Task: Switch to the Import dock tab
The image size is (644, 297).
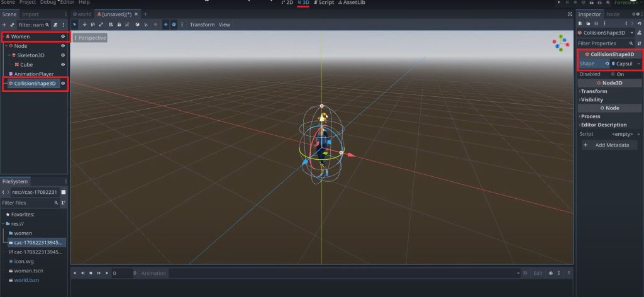Action: point(30,14)
